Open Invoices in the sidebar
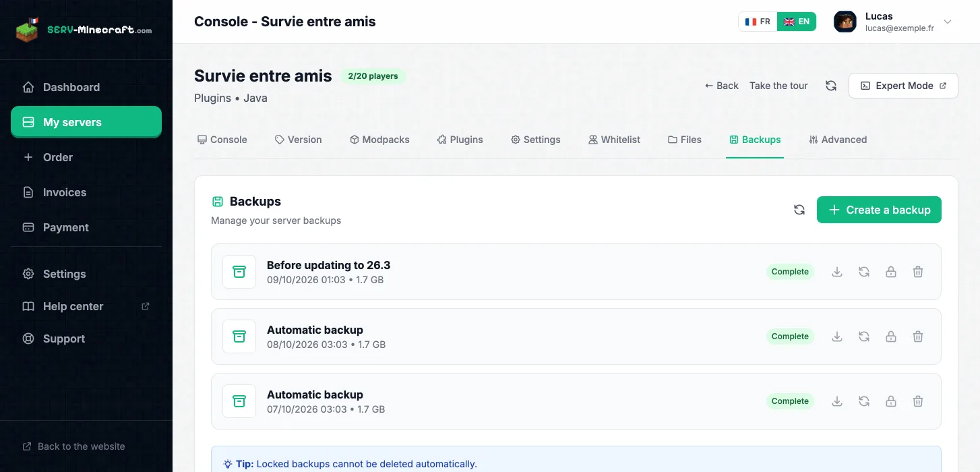Viewport: 980px width, 472px height. (x=86, y=192)
